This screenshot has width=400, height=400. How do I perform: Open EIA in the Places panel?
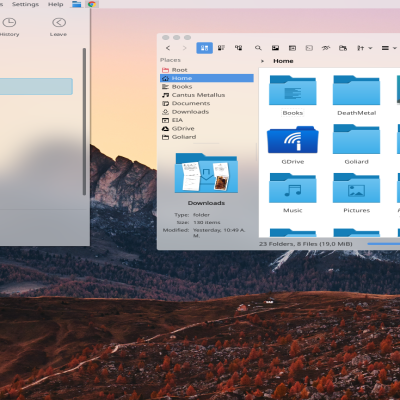point(207,120)
